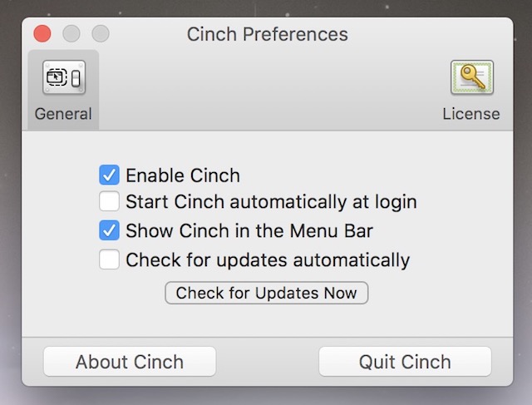The width and height of the screenshot is (532, 405).
Task: Select the General window-snapping toolbar icon
Action: (64, 77)
